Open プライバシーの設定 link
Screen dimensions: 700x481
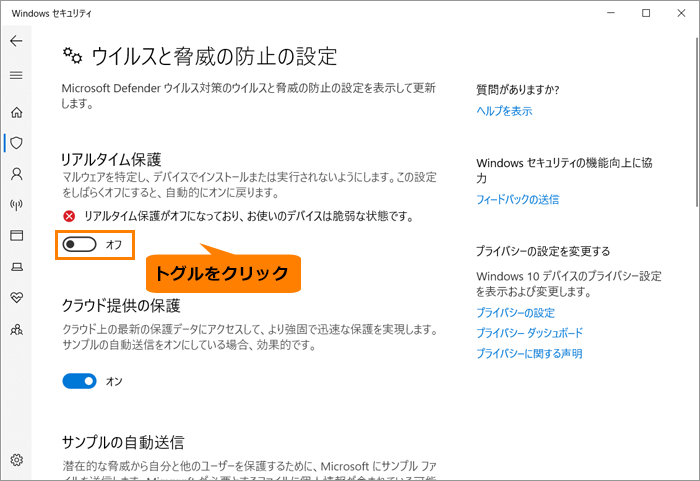click(515, 313)
